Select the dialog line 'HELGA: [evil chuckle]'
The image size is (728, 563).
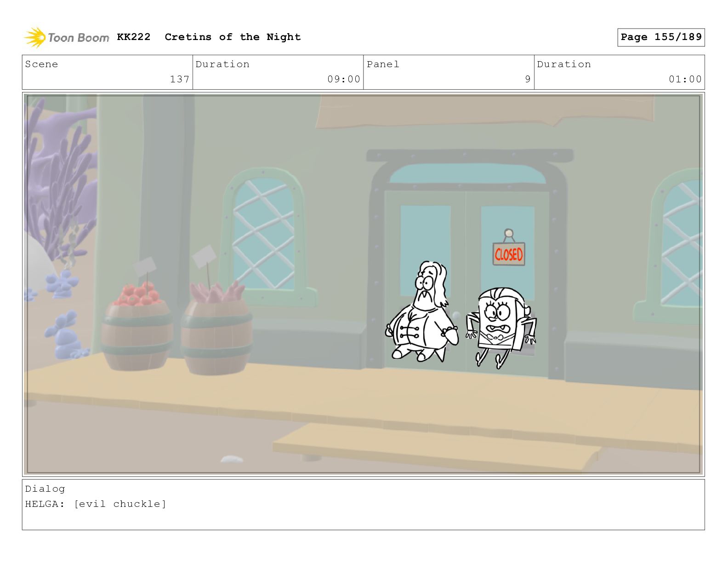(x=96, y=504)
